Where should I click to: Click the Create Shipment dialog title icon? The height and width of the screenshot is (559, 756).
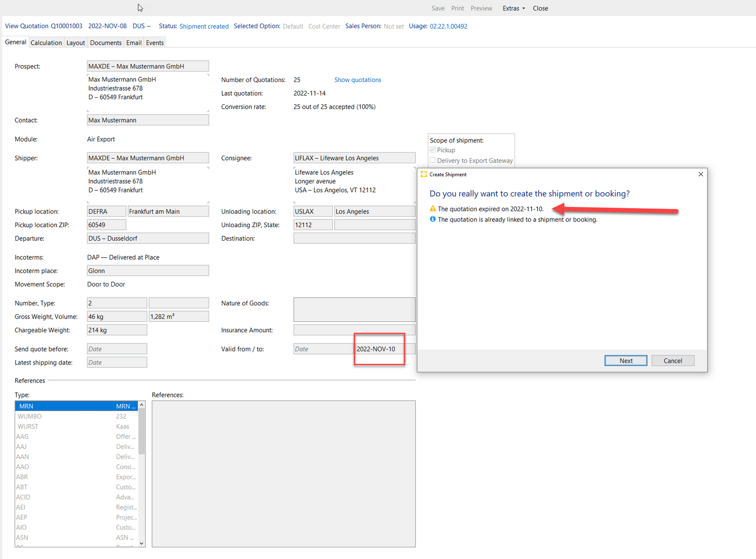click(x=424, y=174)
